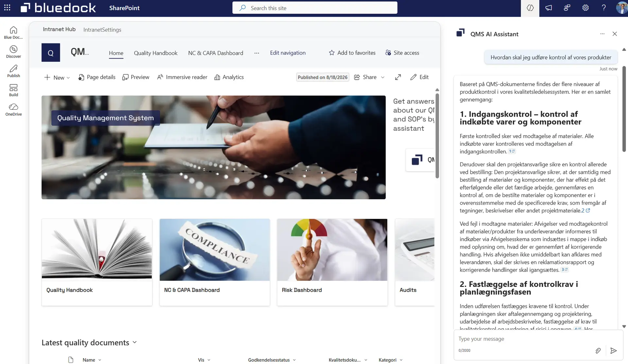Select IntranetSettings in hub navigation
Image resolution: width=628 pixels, height=364 pixels.
102,30
